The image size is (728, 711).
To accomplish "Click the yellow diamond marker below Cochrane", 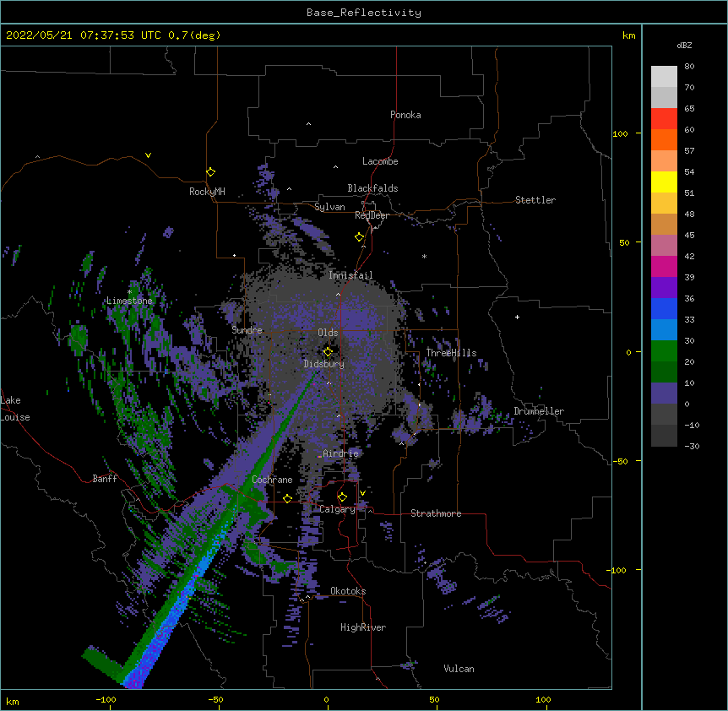I will (287, 499).
